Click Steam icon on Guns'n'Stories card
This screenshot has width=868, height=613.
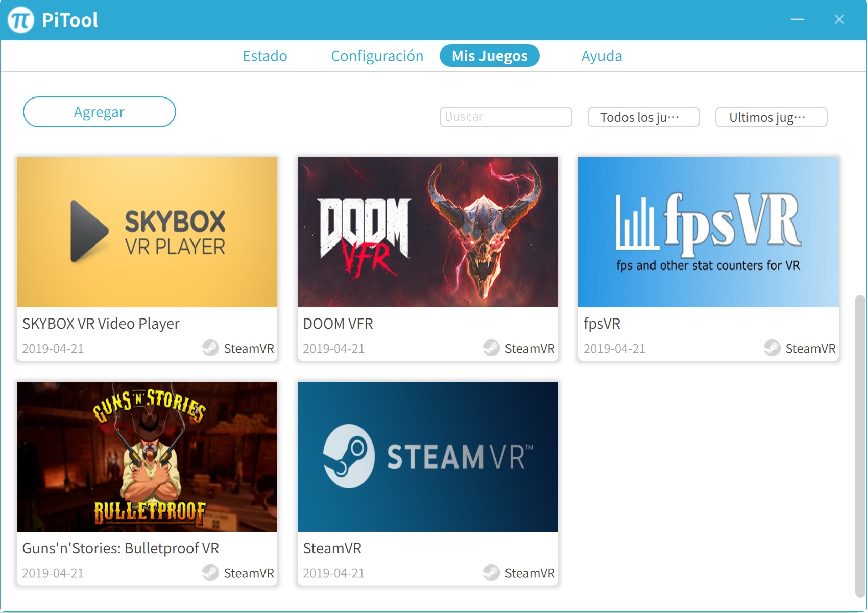coord(210,573)
